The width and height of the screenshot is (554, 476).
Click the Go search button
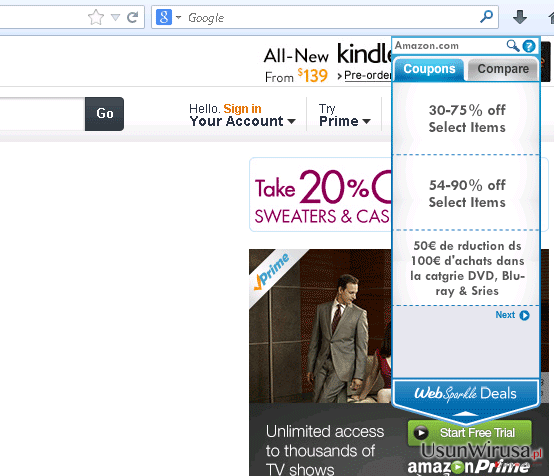(x=105, y=114)
